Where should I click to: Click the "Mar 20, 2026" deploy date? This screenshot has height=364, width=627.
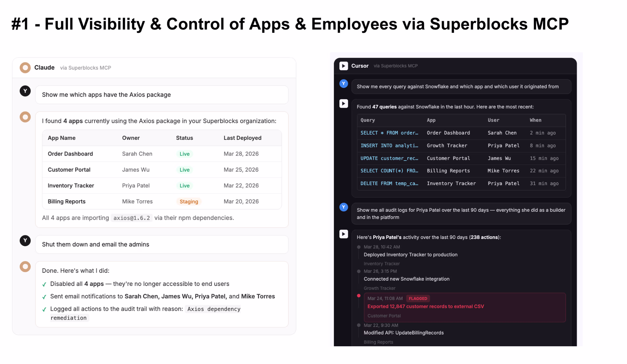coord(241,202)
